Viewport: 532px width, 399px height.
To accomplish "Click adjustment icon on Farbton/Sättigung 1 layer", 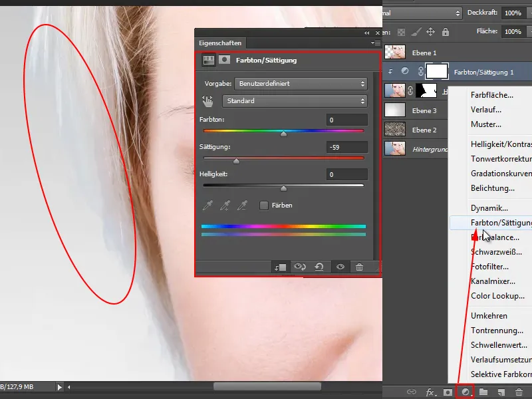I will 405,71.
